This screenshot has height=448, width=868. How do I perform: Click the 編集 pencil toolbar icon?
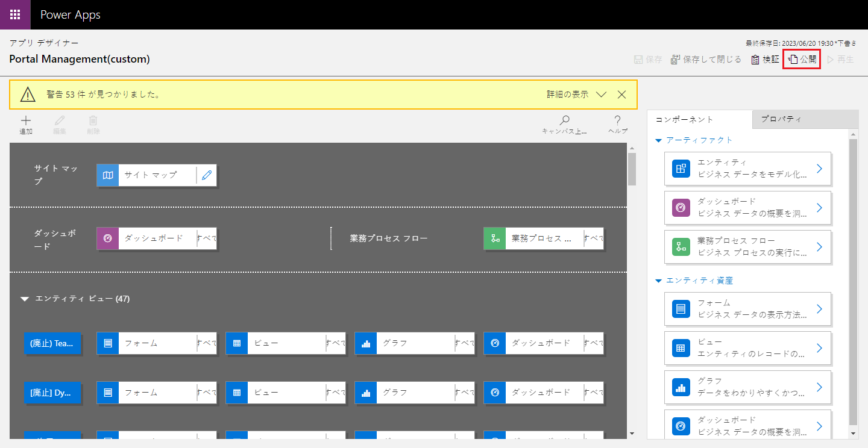tap(59, 120)
